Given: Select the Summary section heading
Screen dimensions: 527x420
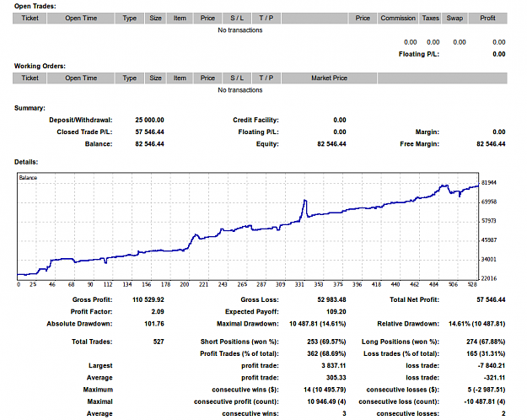Looking at the screenshot, I should coord(30,108).
